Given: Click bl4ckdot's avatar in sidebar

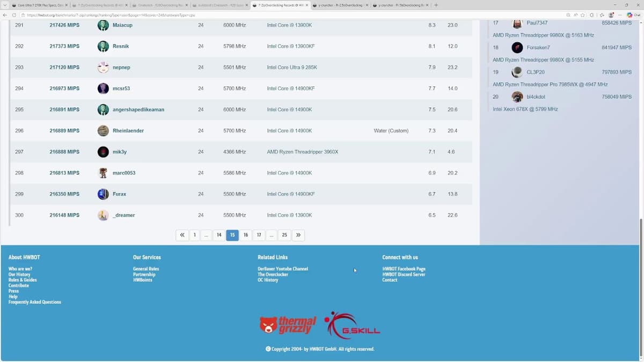Looking at the screenshot, I should pyautogui.click(x=517, y=97).
